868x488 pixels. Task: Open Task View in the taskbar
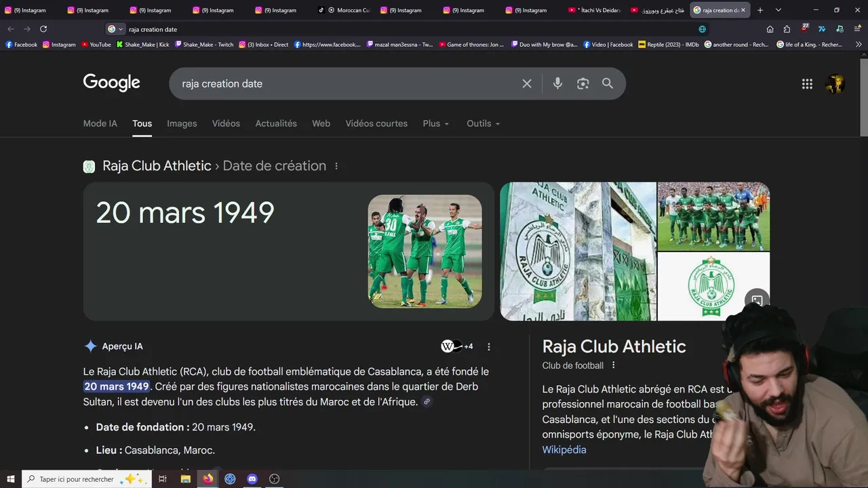pos(163,479)
